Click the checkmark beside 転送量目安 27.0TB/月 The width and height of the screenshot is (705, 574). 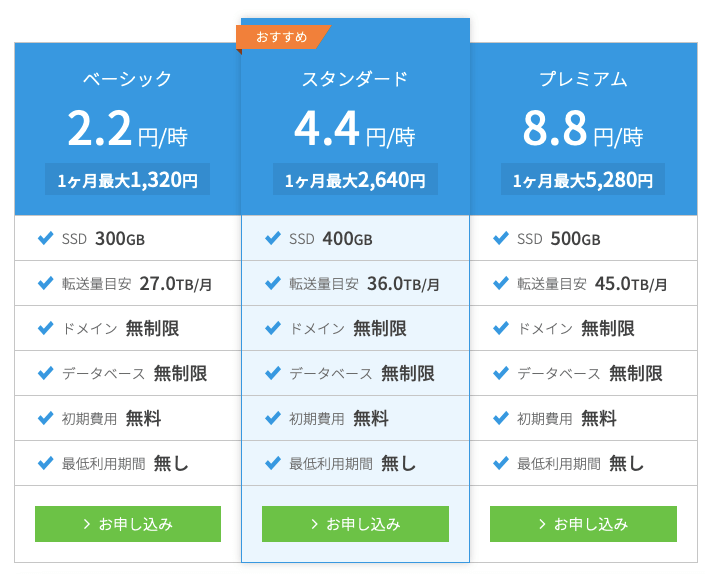(45, 283)
